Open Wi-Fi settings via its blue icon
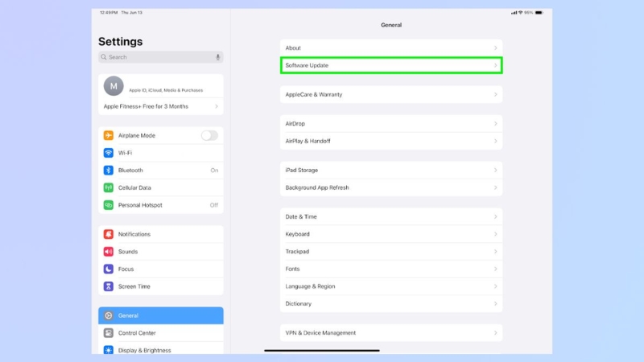Screen dimensions: 644x362 tap(109, 153)
